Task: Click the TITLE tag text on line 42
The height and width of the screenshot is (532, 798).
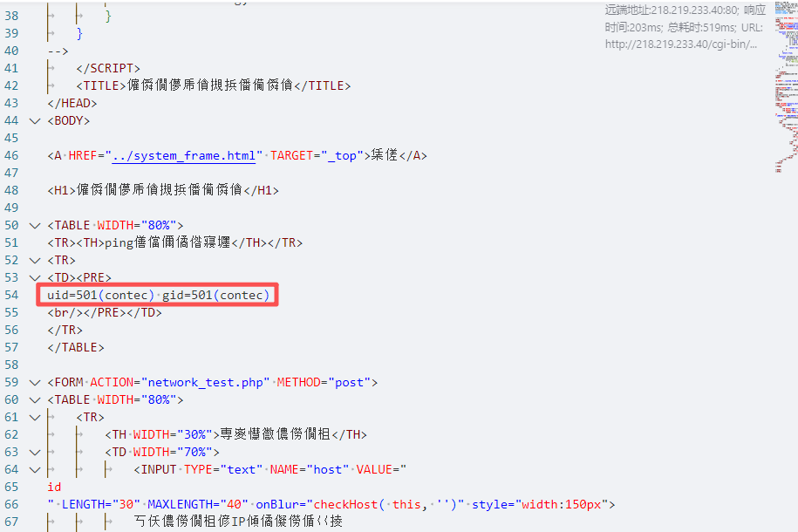Action: pos(210,85)
